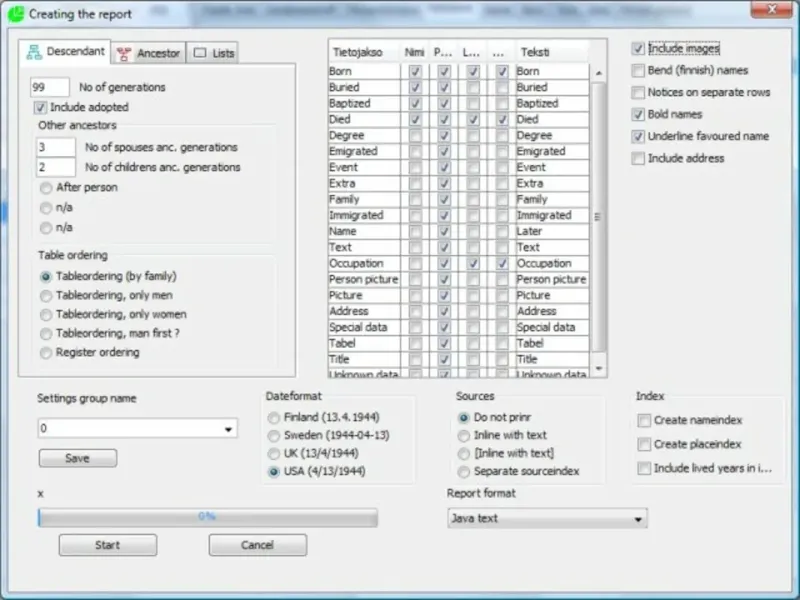Select Separate sourceindex option
The height and width of the screenshot is (600, 800).
coord(464,471)
